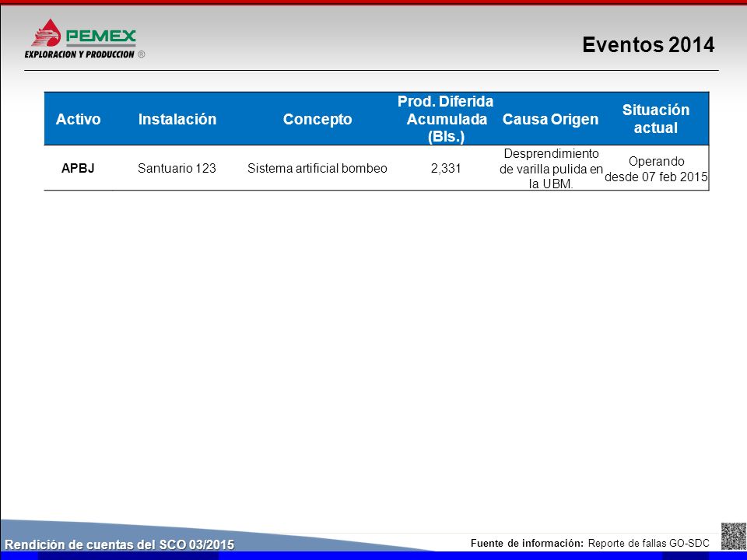This screenshot has width=747, height=560.
Task: Click 'Reporte de fallas GO-SDC' text
Action: [648, 544]
